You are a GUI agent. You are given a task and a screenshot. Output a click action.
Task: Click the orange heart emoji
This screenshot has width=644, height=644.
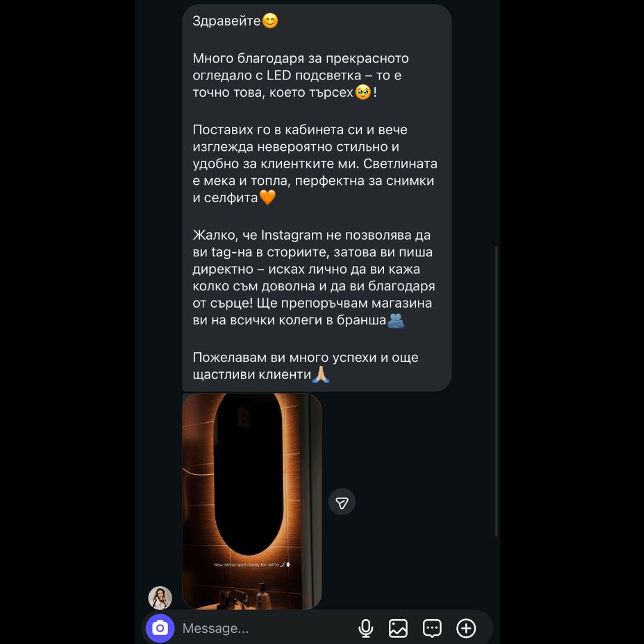point(268,197)
